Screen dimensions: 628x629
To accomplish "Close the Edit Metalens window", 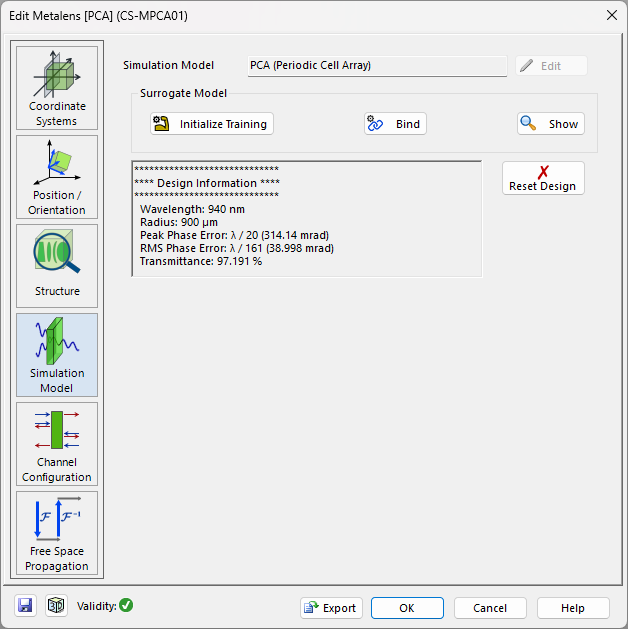I will pos(611,15).
